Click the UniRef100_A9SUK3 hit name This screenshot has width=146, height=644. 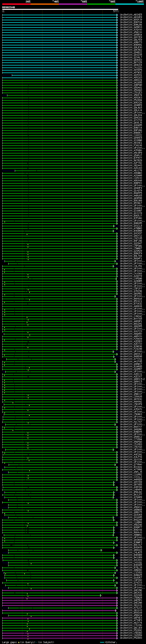[131, 98]
